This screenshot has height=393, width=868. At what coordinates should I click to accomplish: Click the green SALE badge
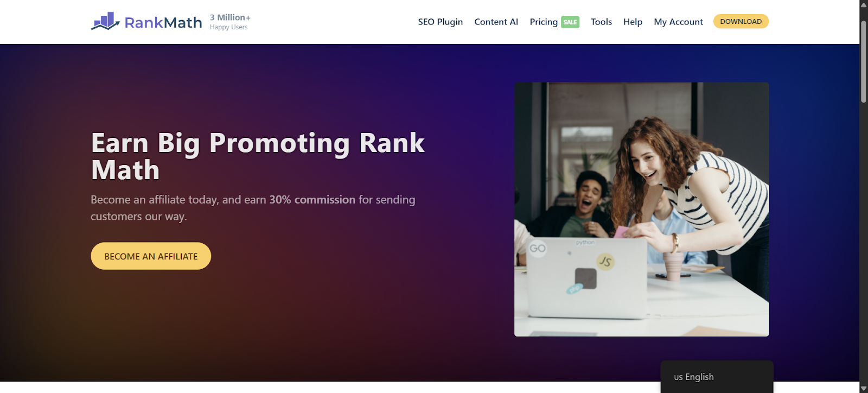(x=570, y=22)
